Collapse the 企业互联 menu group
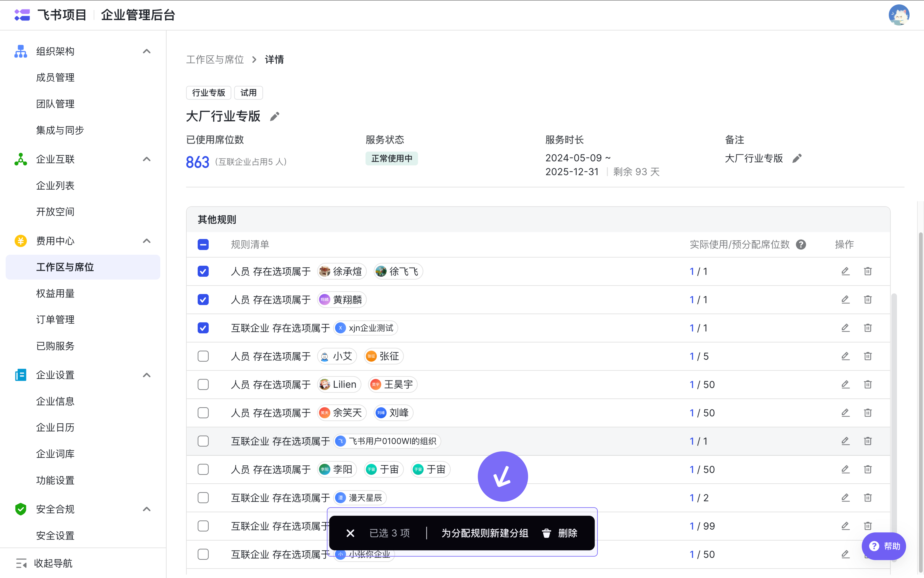 point(147,159)
